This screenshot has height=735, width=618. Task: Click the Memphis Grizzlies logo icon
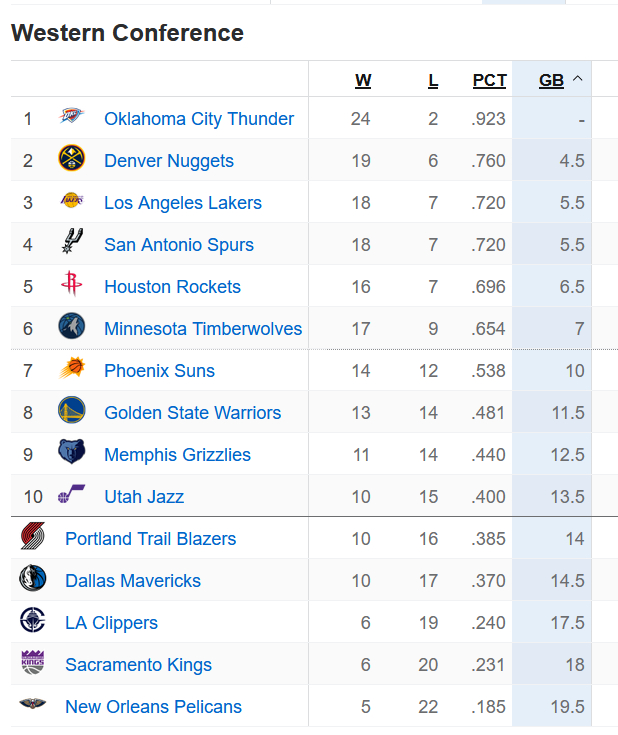click(x=71, y=454)
